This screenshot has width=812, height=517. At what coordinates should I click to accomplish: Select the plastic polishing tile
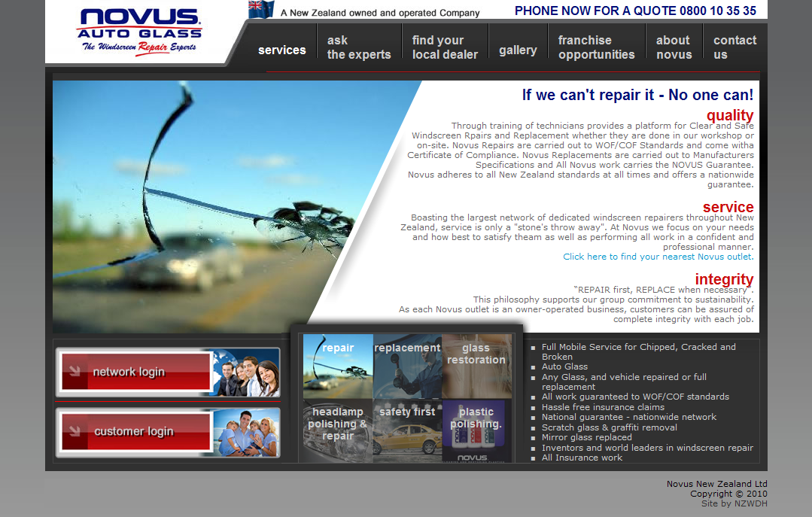click(x=476, y=430)
